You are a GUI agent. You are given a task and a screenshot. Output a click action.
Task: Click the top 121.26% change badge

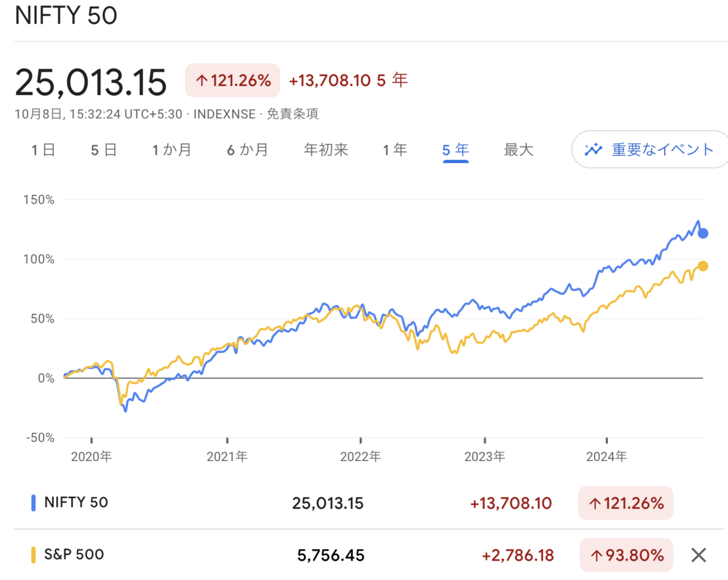click(x=232, y=80)
